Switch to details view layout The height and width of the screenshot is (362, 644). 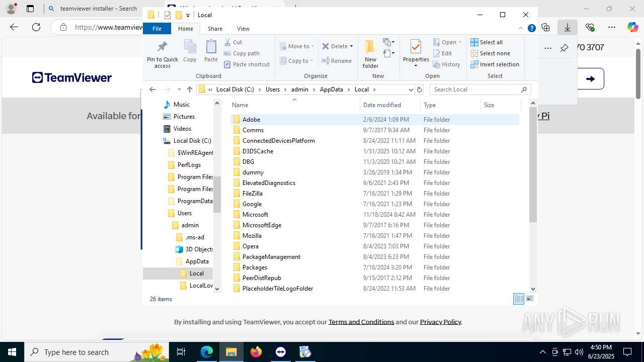point(519,299)
